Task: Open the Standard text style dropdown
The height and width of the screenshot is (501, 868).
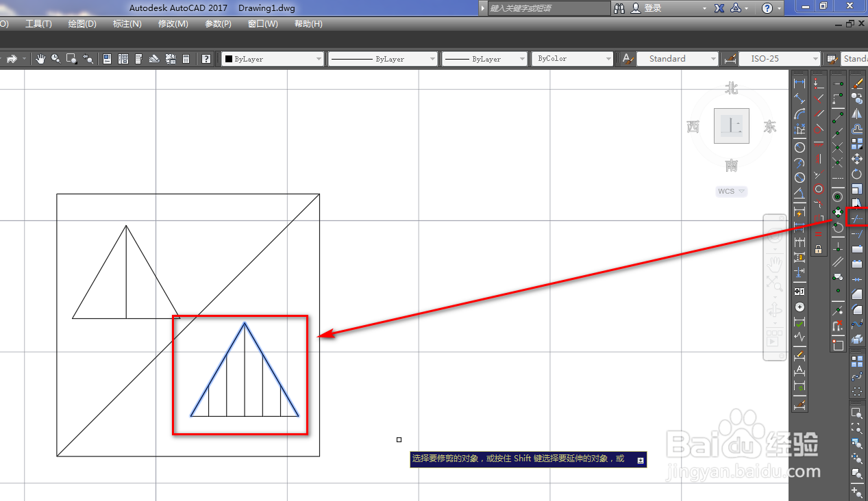Action: (x=677, y=59)
